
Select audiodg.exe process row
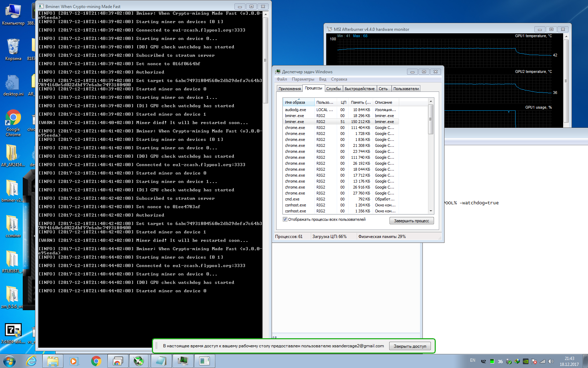[341, 110]
